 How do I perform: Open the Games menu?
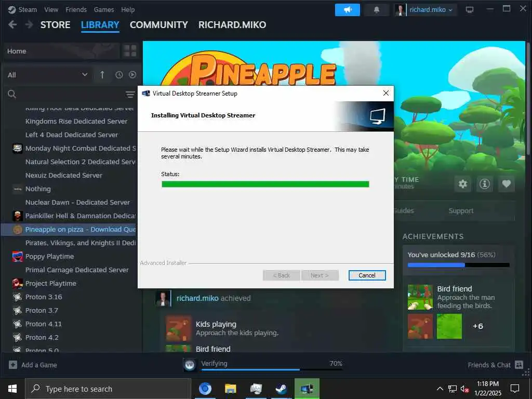coord(104,10)
